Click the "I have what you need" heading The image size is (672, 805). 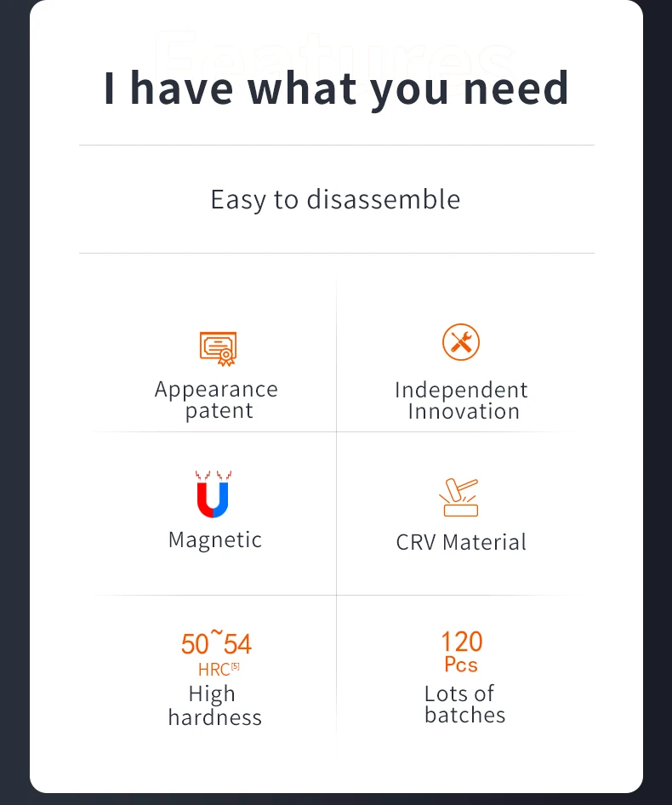[336, 88]
